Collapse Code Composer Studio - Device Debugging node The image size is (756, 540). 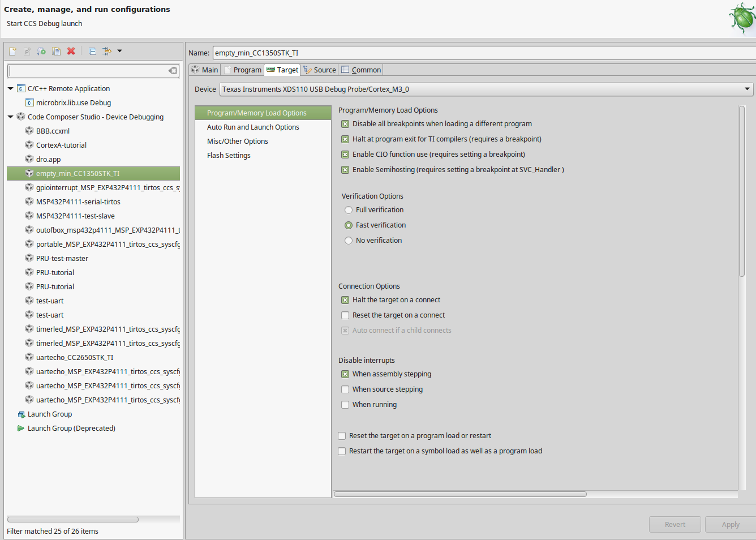click(x=10, y=117)
